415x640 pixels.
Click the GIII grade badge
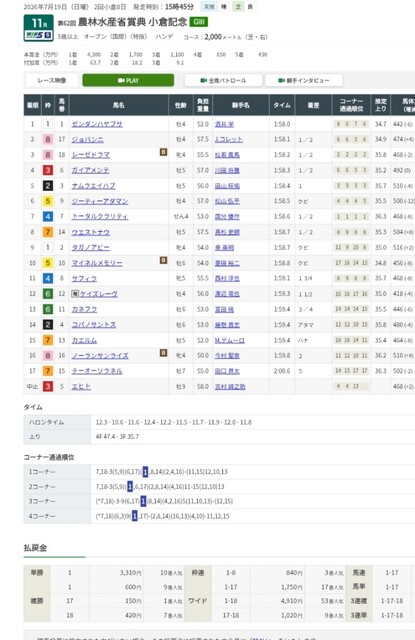click(199, 22)
